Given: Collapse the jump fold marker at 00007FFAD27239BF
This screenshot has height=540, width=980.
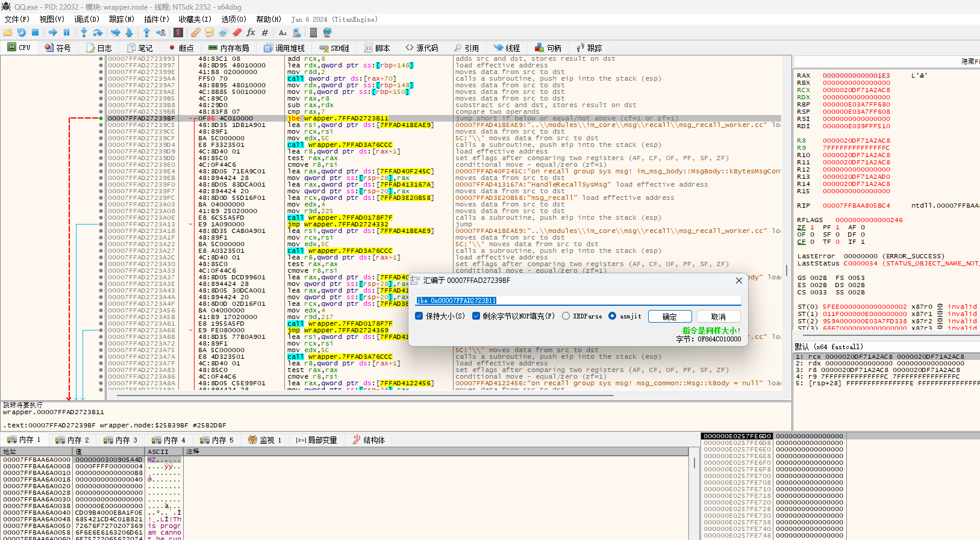Looking at the screenshot, I should [x=191, y=119].
